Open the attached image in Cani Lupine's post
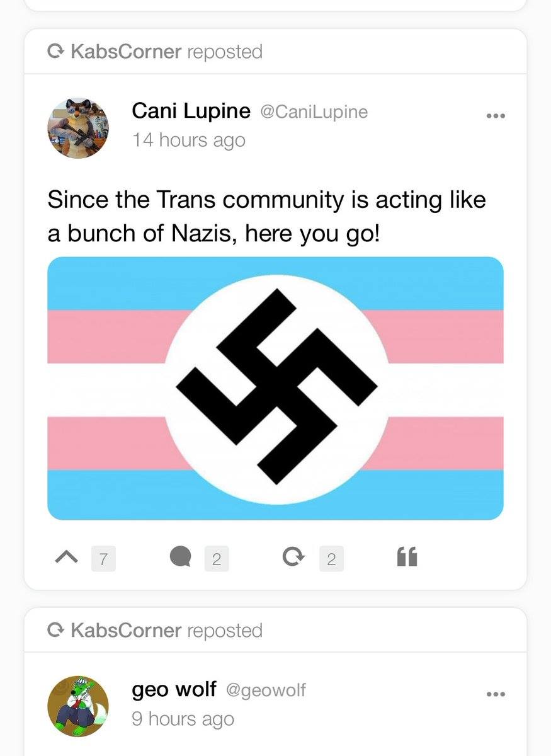551x756 pixels. [x=275, y=388]
